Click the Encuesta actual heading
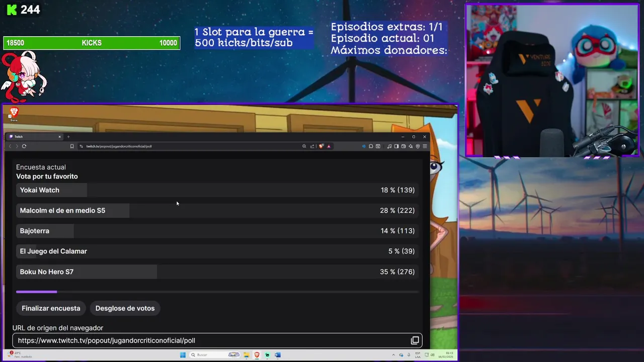 pyautogui.click(x=41, y=167)
